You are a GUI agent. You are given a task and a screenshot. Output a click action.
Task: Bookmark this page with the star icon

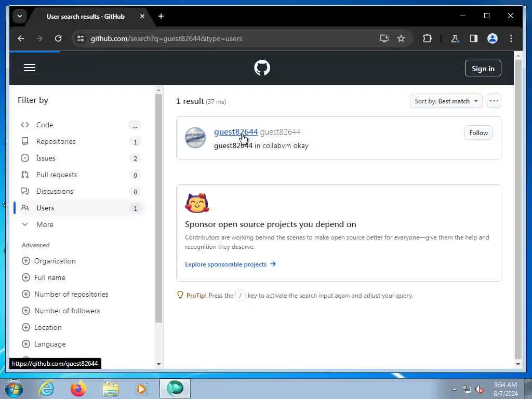(401, 38)
